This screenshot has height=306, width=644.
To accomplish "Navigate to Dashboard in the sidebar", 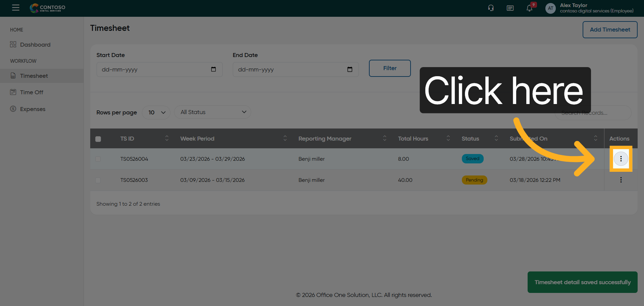I will pyautogui.click(x=35, y=44).
